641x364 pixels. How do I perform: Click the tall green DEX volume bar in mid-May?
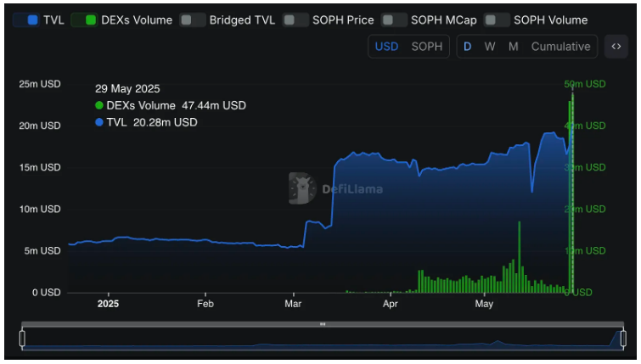coord(520,256)
